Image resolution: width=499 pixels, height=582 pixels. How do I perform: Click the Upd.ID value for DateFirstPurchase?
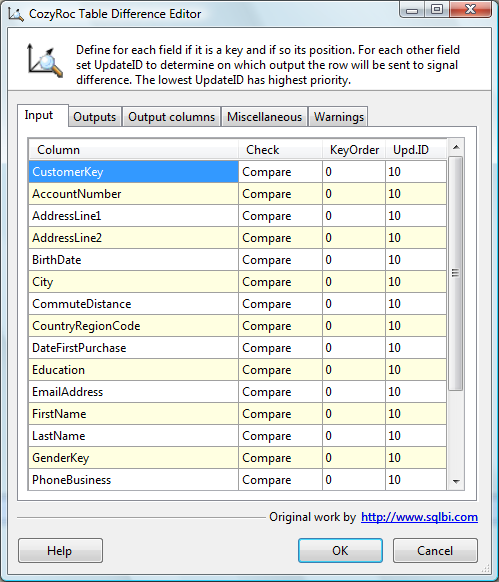coord(416,348)
